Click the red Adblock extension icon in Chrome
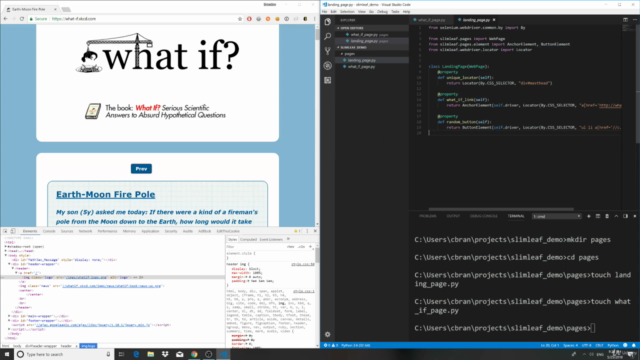Viewport: 640px width, 360px height. point(249,19)
